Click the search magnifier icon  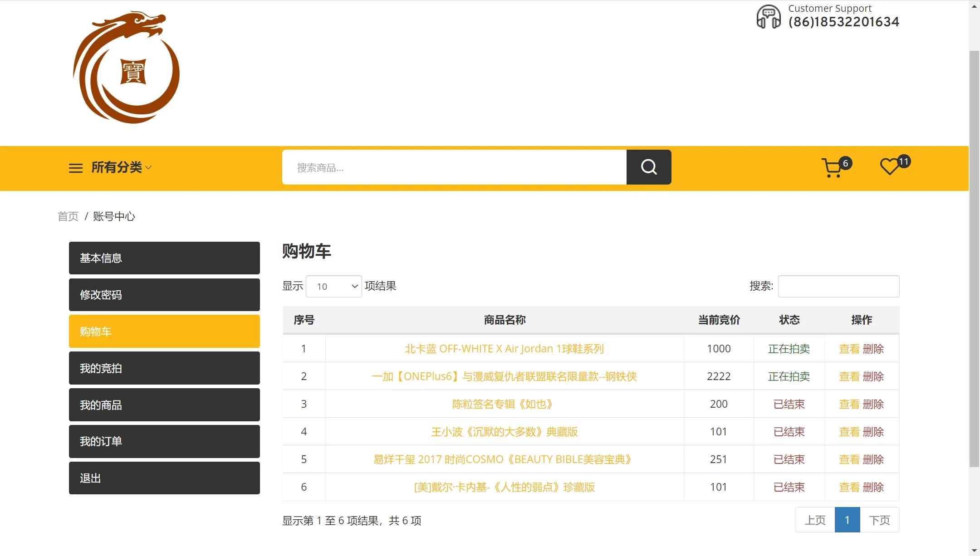click(649, 167)
